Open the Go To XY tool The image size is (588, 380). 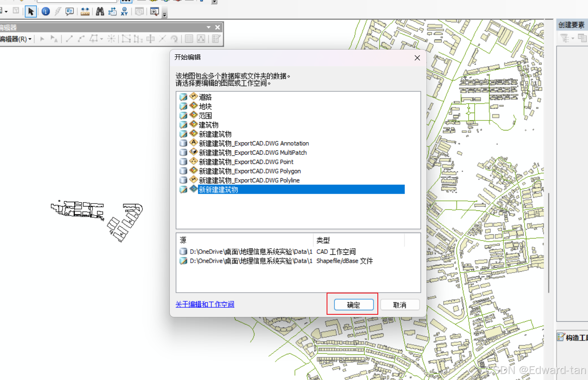click(x=125, y=12)
